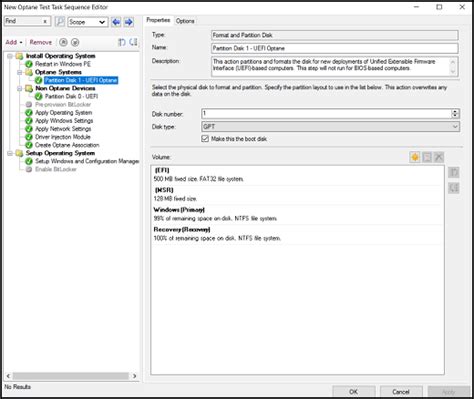The height and width of the screenshot is (399, 474).
Task: Click the volume properties icon
Action: tap(427, 157)
